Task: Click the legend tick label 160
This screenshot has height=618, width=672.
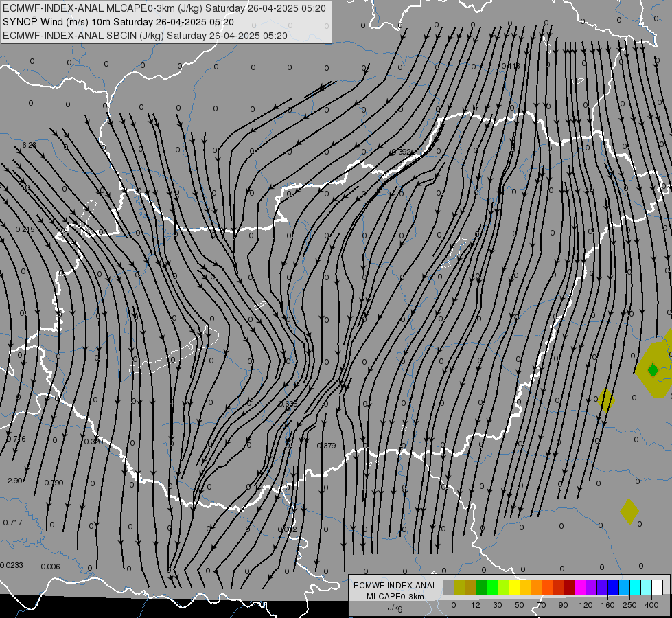Action: point(607,605)
